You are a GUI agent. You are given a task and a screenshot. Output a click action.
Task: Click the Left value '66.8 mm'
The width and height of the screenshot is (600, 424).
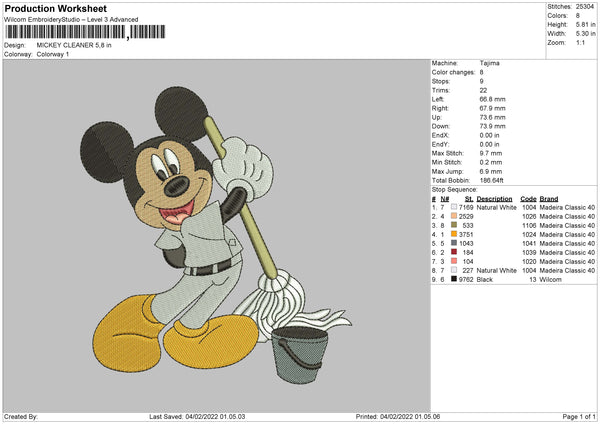tap(492, 99)
